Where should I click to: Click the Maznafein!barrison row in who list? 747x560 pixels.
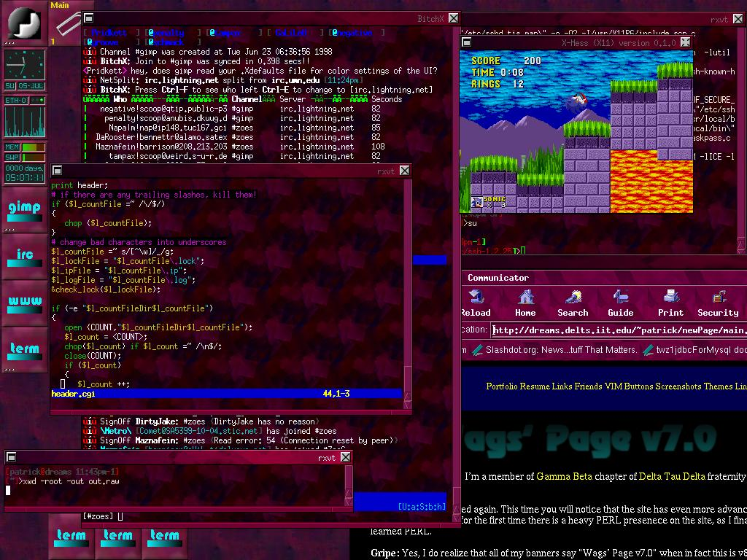(x=240, y=147)
